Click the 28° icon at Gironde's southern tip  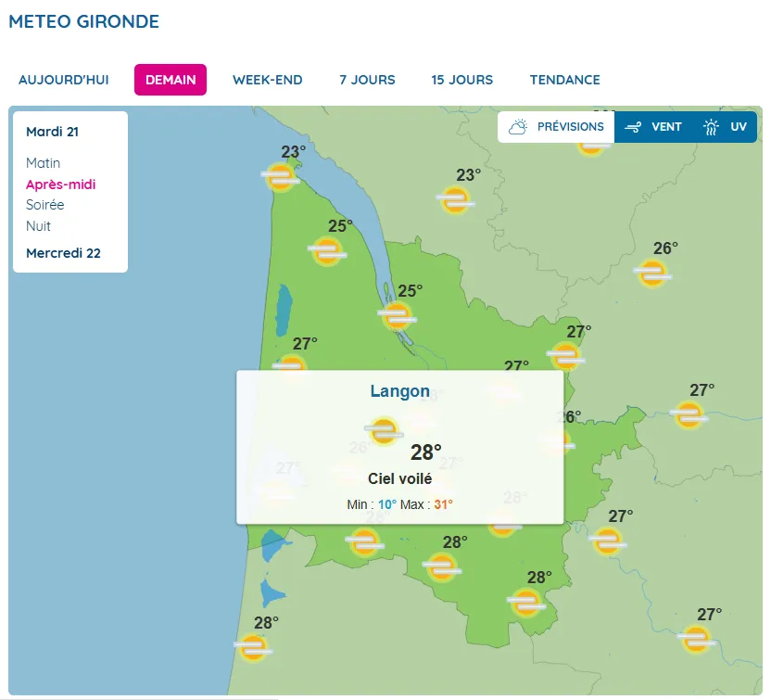tap(525, 603)
